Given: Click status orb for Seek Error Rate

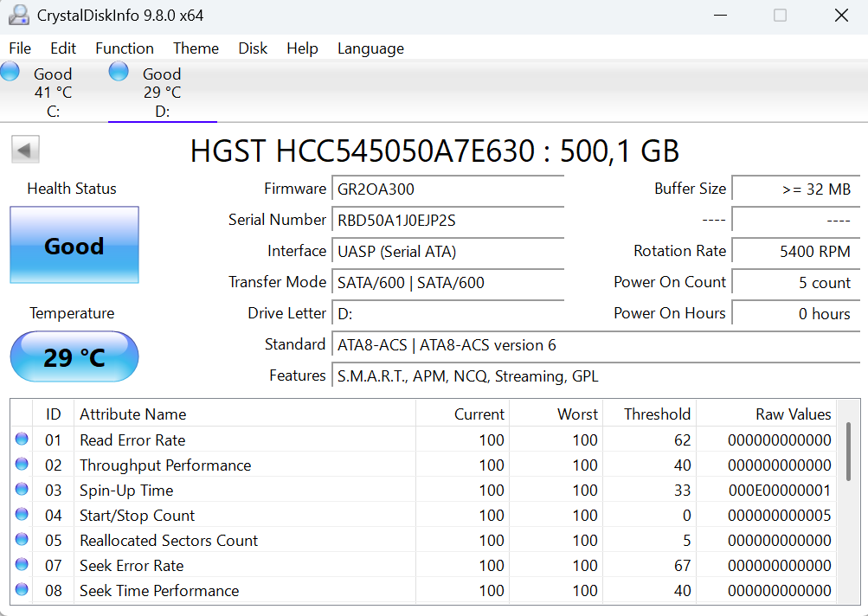Looking at the screenshot, I should coord(22,565).
